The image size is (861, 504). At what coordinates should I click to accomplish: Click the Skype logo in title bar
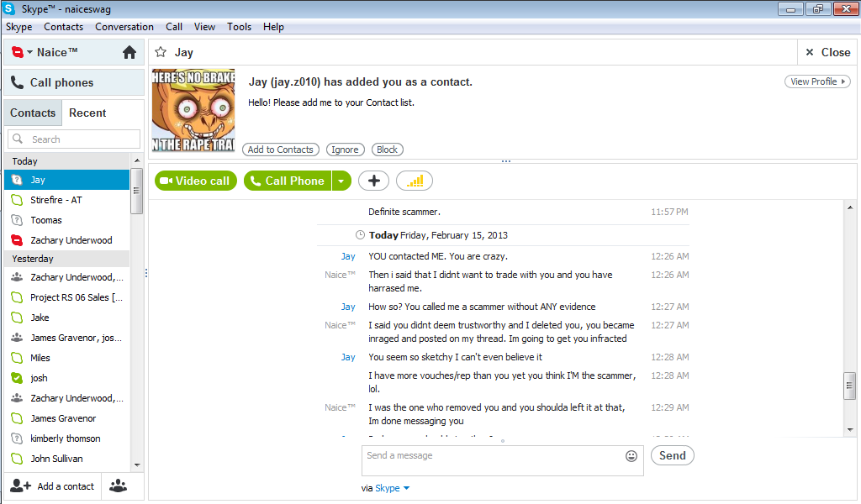[x=9, y=8]
